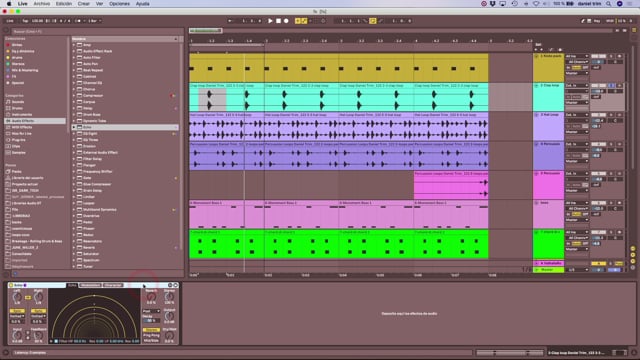The image size is (640, 360).
Task: Click the Echo stereo link icon
Action: point(28,298)
